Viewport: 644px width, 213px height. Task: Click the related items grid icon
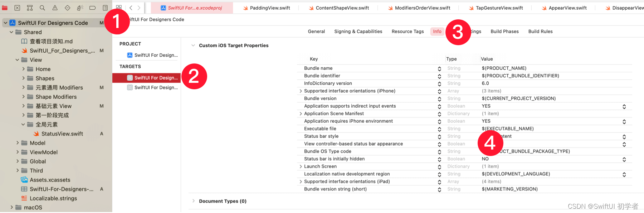tap(119, 8)
